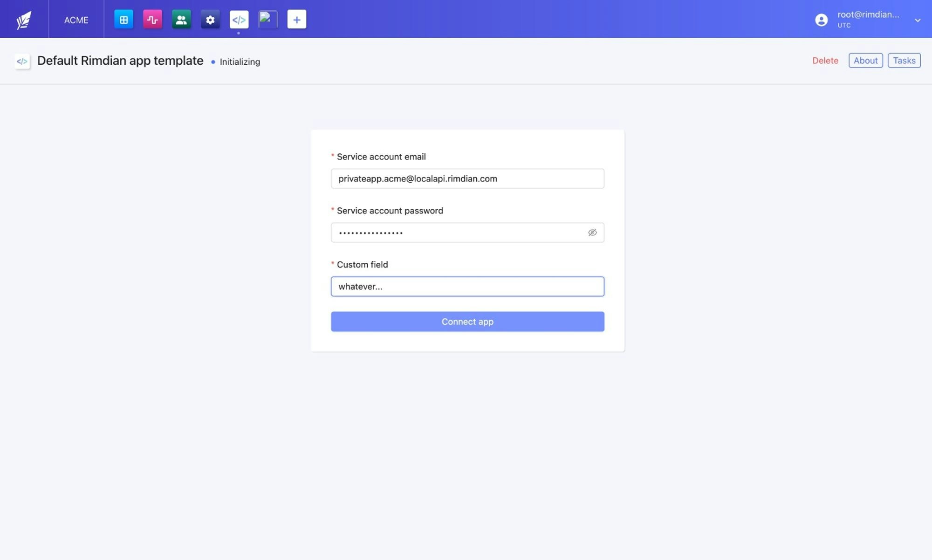Click the plus icon to add app
932x560 pixels.
[297, 20]
